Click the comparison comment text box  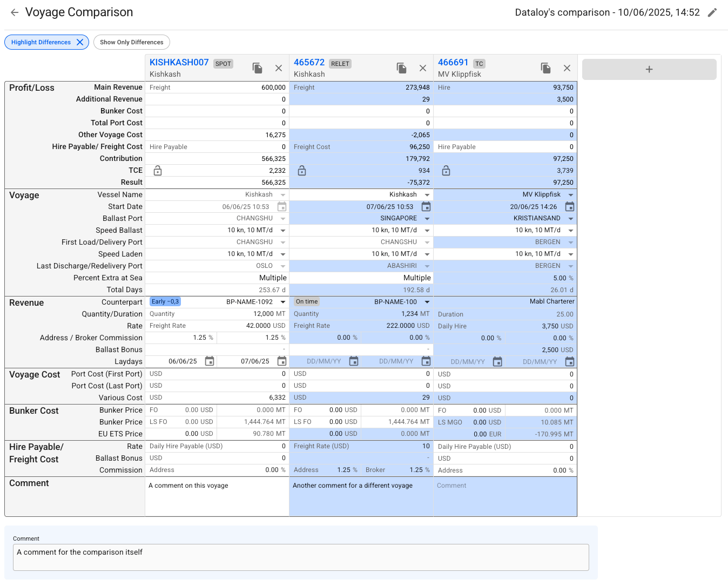point(301,557)
